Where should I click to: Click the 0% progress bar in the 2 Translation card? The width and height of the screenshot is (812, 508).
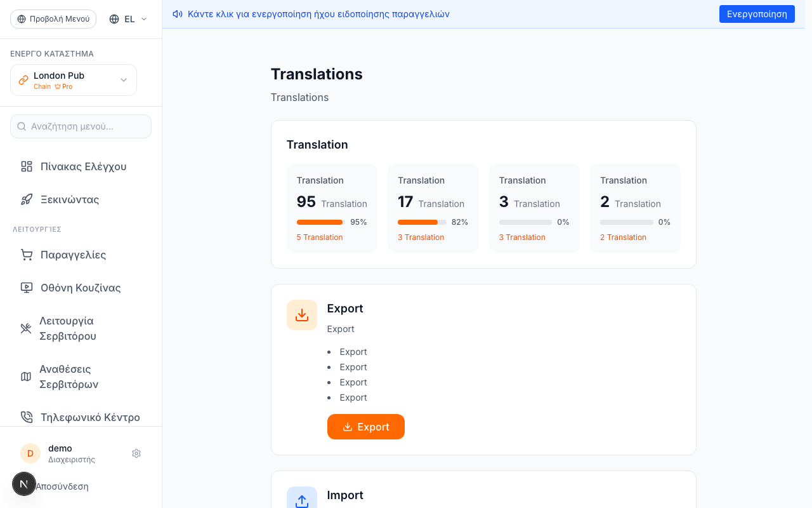[x=627, y=222]
